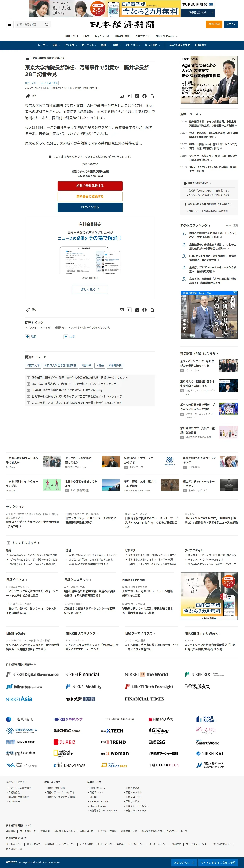Click the lower paperclip save icon

pyautogui.click(x=28, y=310)
